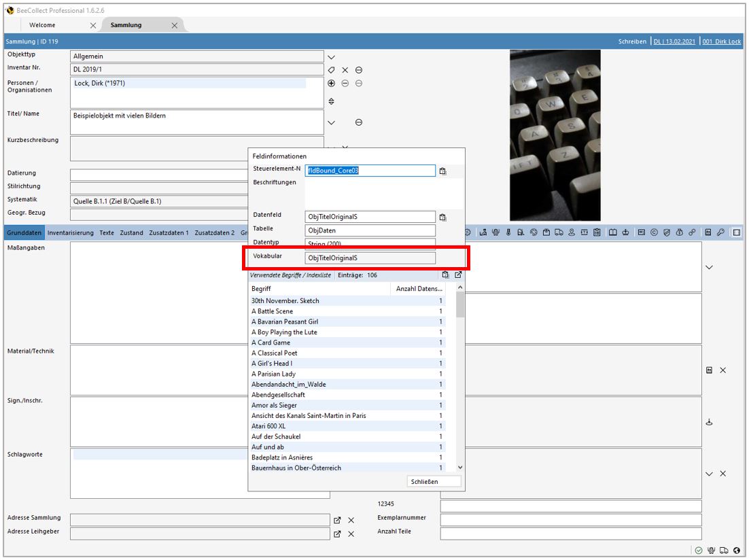Click the open book icon in the toolbar
This screenshot has height=560, width=749.
click(x=612, y=232)
